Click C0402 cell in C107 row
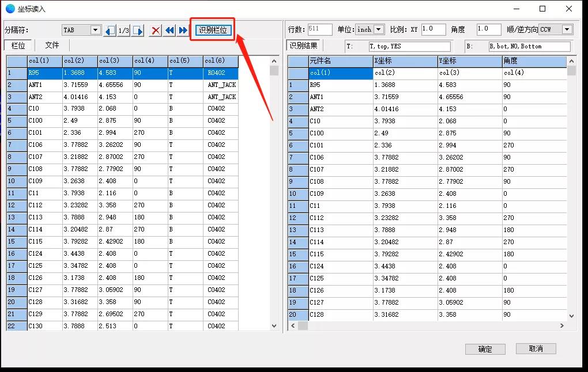Viewport: 588px width, 372px height. click(221, 157)
